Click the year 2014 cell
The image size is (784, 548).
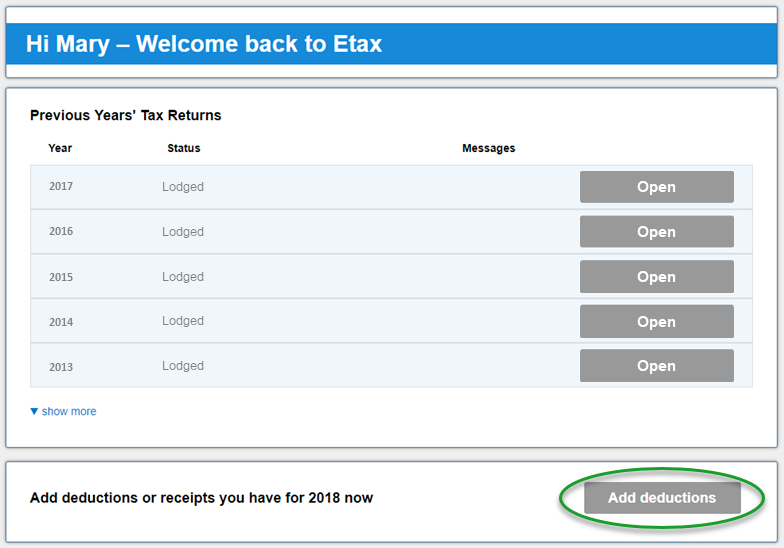[61, 322]
